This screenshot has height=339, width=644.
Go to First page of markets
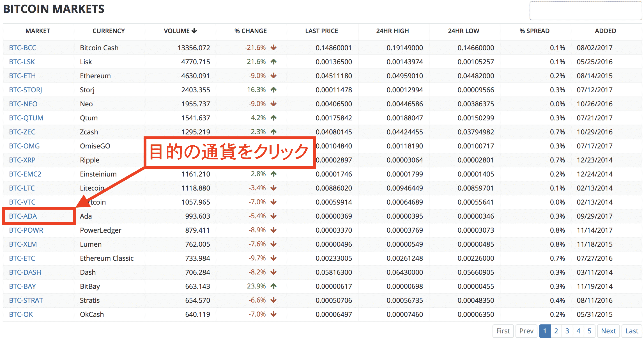click(x=503, y=331)
